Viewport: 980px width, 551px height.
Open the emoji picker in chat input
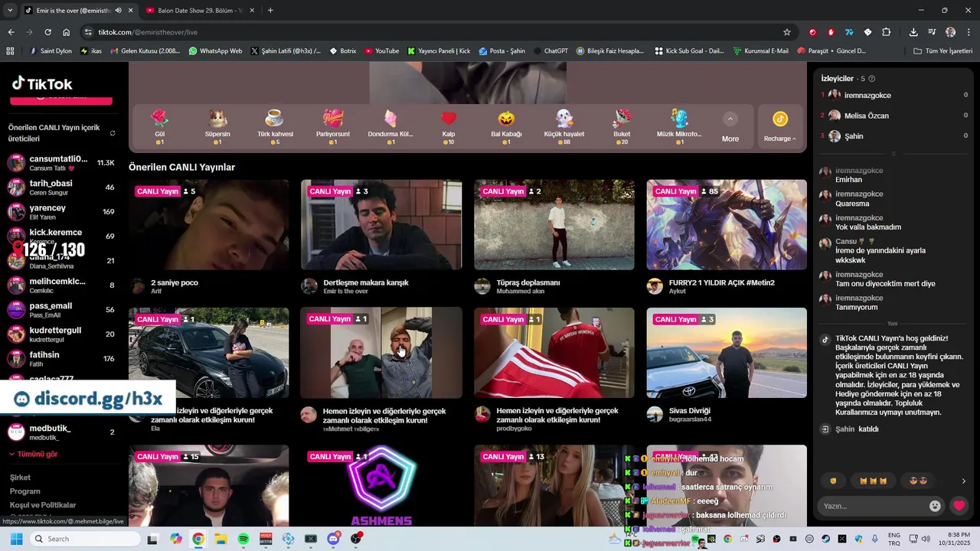(x=935, y=506)
